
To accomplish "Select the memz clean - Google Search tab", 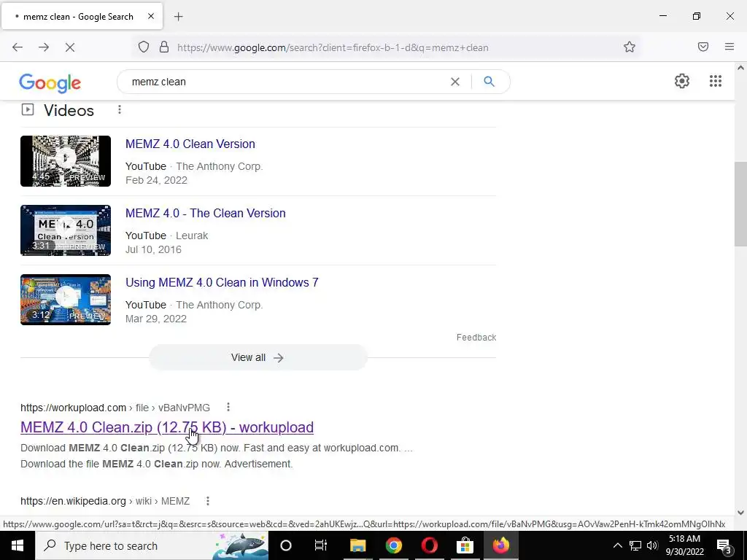I will (82, 16).
